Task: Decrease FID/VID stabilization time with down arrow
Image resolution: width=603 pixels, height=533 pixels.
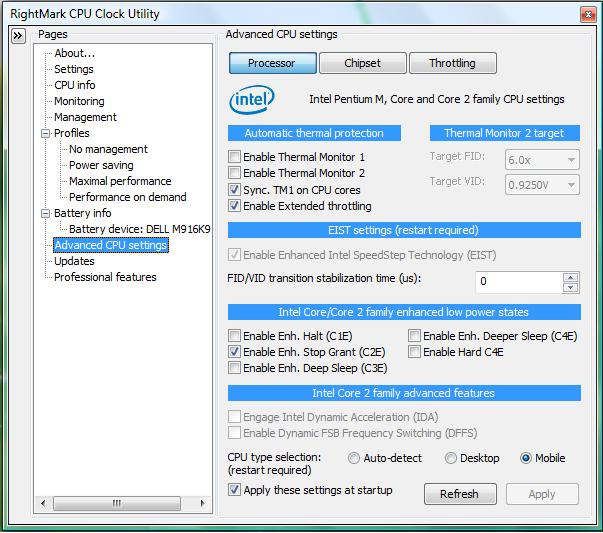Action: click(570, 287)
